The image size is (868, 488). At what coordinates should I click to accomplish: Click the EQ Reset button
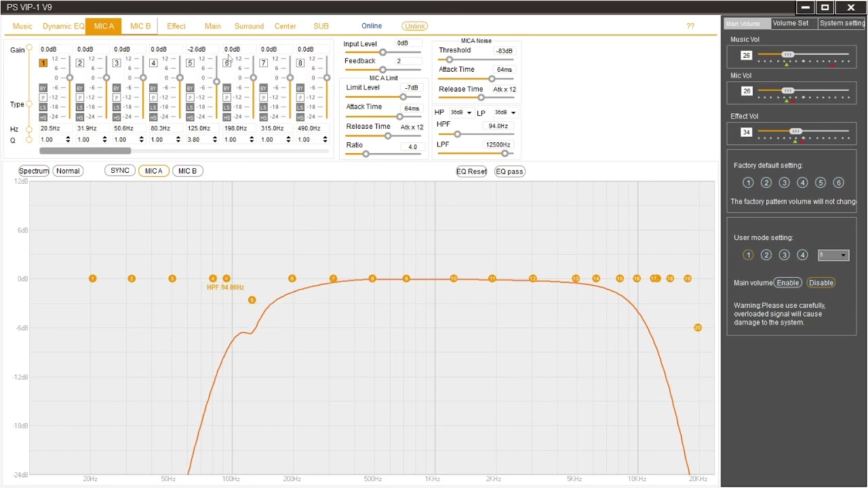point(471,171)
